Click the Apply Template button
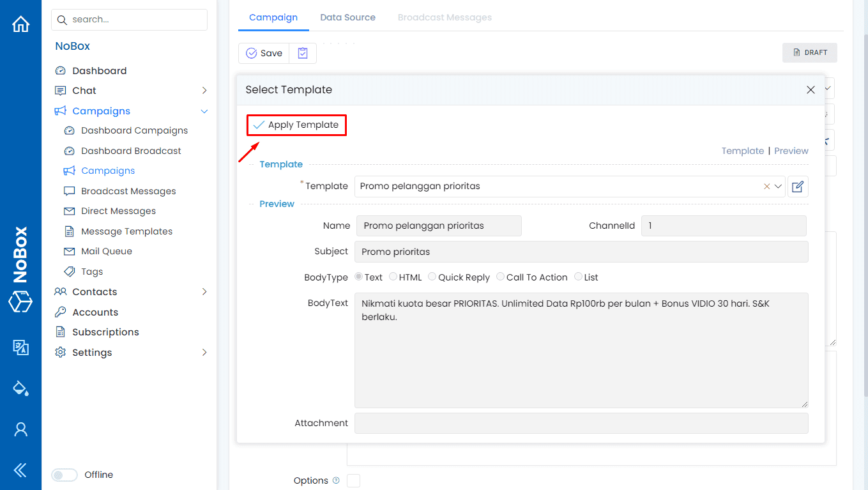Viewport: 868px width, 490px height. click(x=296, y=125)
